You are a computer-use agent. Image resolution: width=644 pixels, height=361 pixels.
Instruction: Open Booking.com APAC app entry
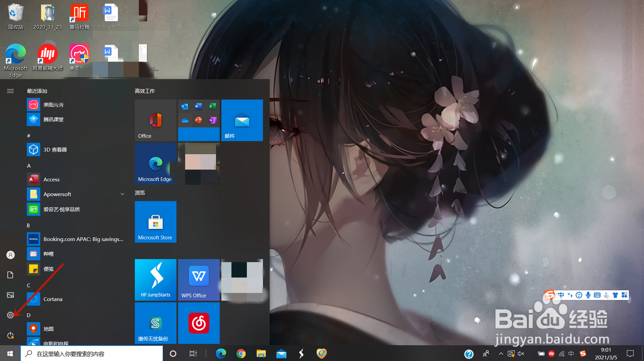click(75, 239)
